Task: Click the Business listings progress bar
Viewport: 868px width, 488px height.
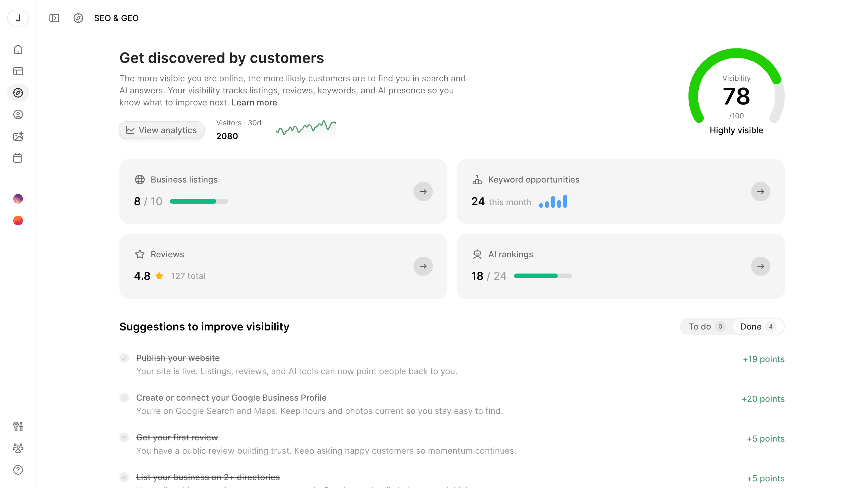Action: (x=199, y=202)
